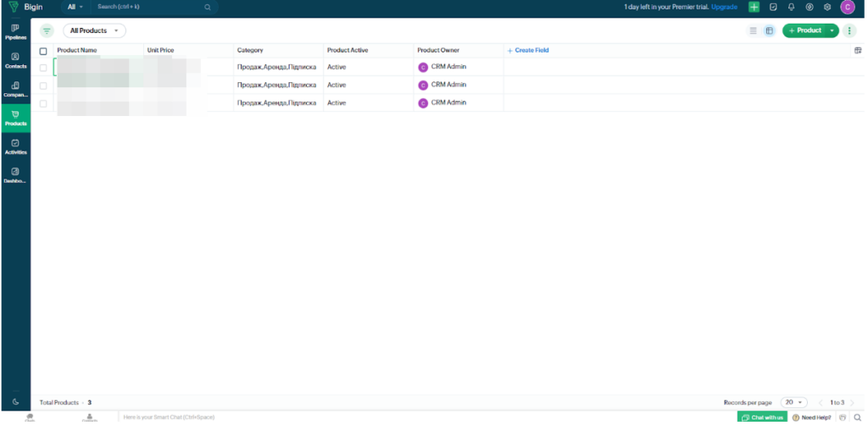The image size is (868, 431).
Task: Expand the arrow next to Product button
Action: [x=832, y=30]
